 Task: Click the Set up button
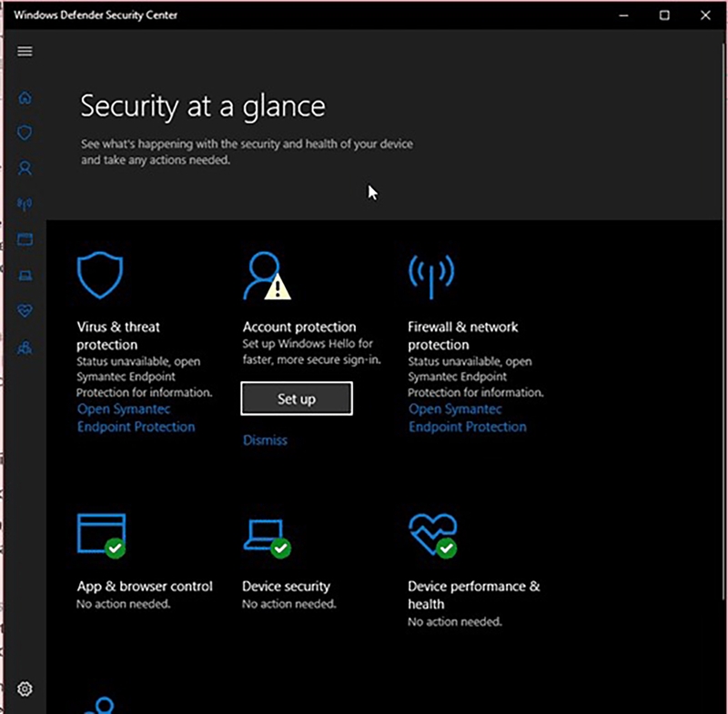(297, 398)
